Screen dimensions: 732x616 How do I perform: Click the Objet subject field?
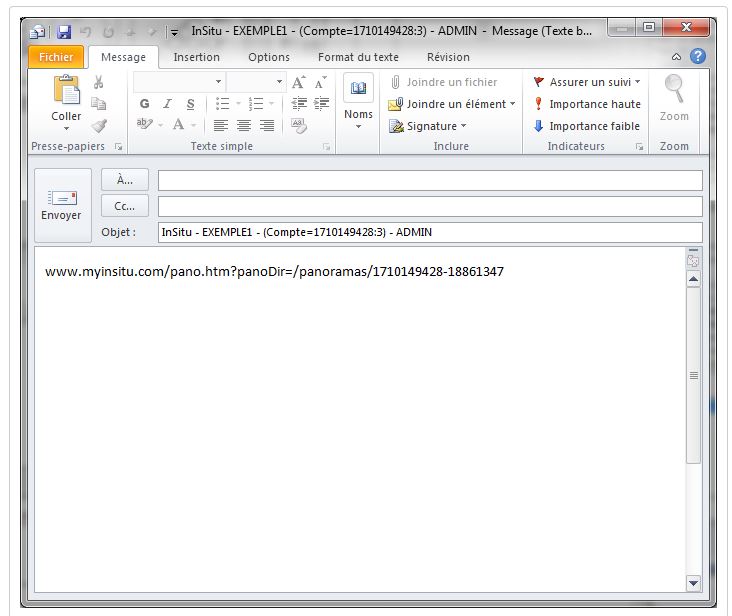[x=430, y=232]
